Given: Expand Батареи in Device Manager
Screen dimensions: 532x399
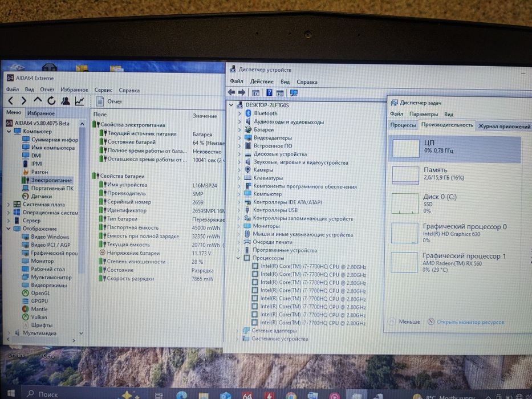Looking at the screenshot, I should (x=239, y=129).
